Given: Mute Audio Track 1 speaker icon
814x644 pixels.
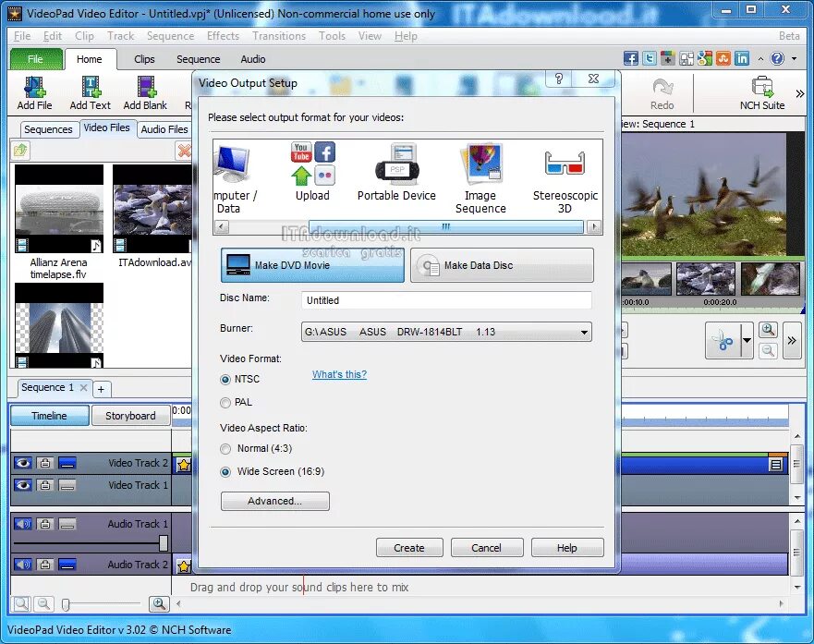Looking at the screenshot, I should (x=23, y=524).
